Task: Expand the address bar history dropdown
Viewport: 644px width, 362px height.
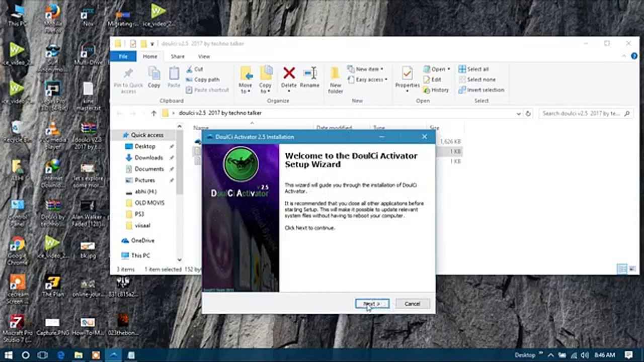Action: click(519, 114)
